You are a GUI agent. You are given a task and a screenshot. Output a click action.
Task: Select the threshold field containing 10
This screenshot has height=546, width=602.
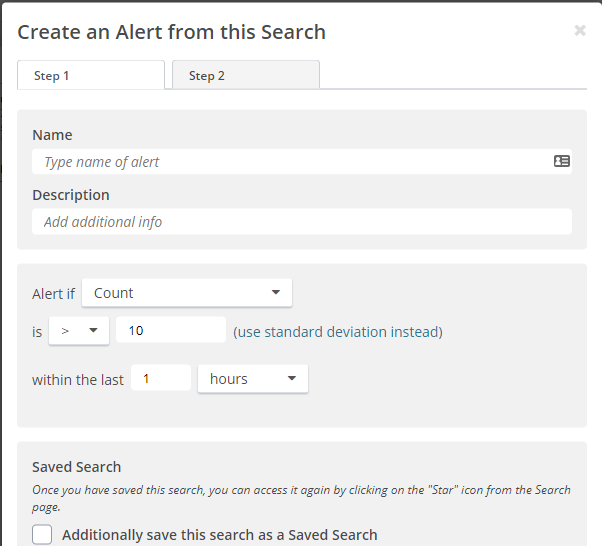click(x=170, y=331)
